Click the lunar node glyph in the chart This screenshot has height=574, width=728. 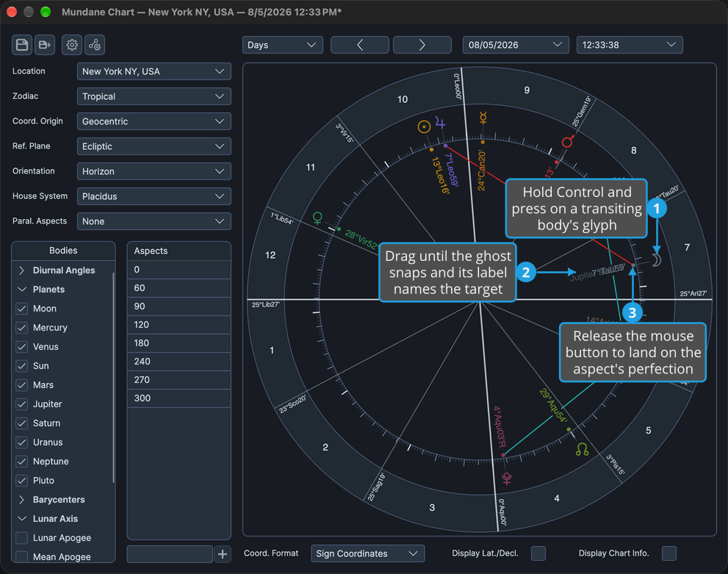(x=582, y=449)
